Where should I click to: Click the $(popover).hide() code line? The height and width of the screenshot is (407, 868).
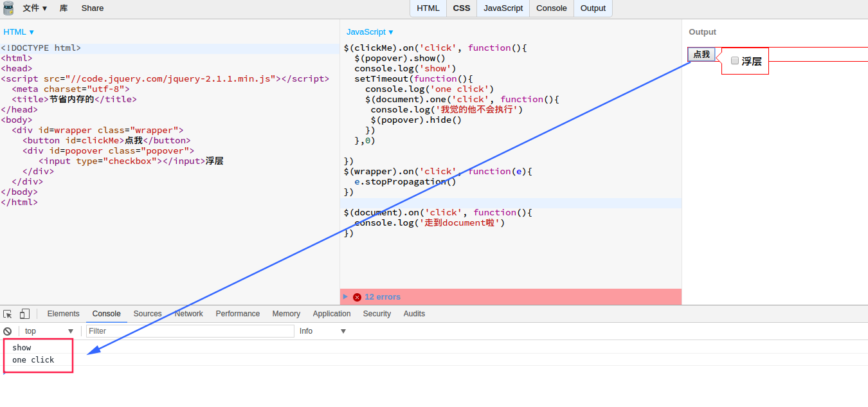[416, 120]
